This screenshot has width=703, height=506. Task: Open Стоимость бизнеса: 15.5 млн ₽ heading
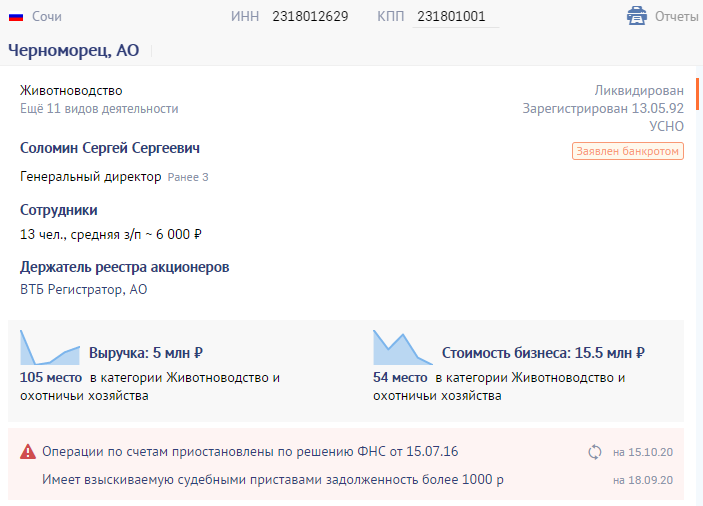click(x=543, y=353)
